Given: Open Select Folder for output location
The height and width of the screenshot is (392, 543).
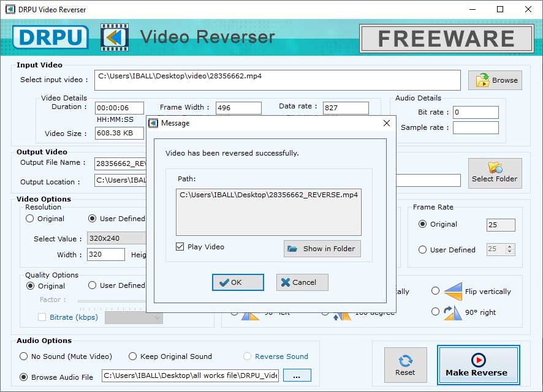Looking at the screenshot, I should click(495, 173).
